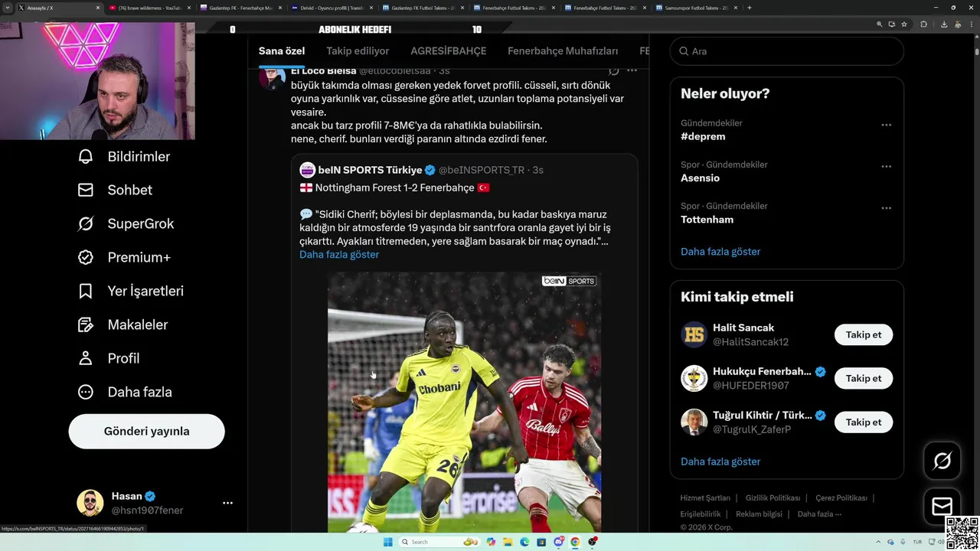980x551 pixels.
Task: Follow Tuğrul Kihtir account
Action: (x=863, y=422)
